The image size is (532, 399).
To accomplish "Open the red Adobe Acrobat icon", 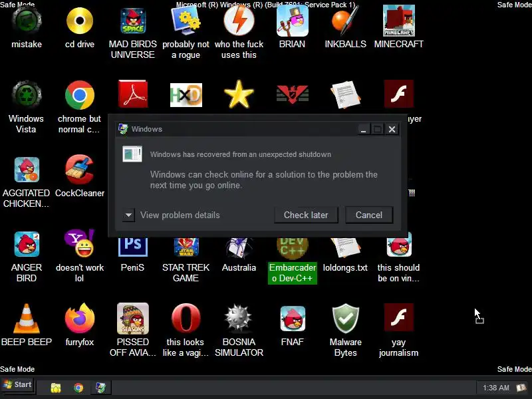I will [133, 94].
